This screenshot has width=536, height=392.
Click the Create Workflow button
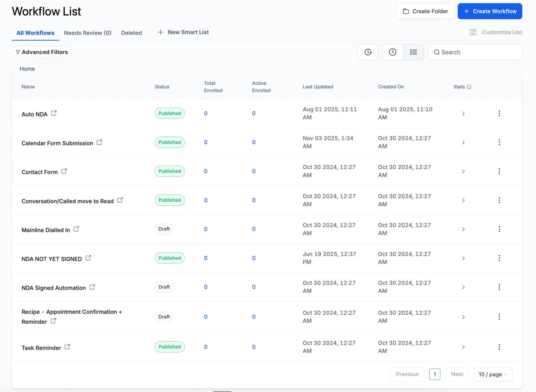490,11
